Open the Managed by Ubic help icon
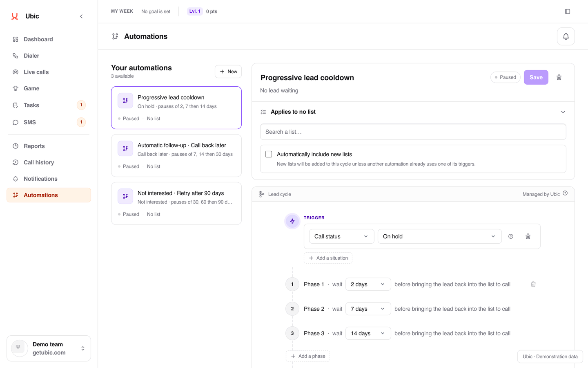This screenshot has height=368, width=588. (x=565, y=193)
